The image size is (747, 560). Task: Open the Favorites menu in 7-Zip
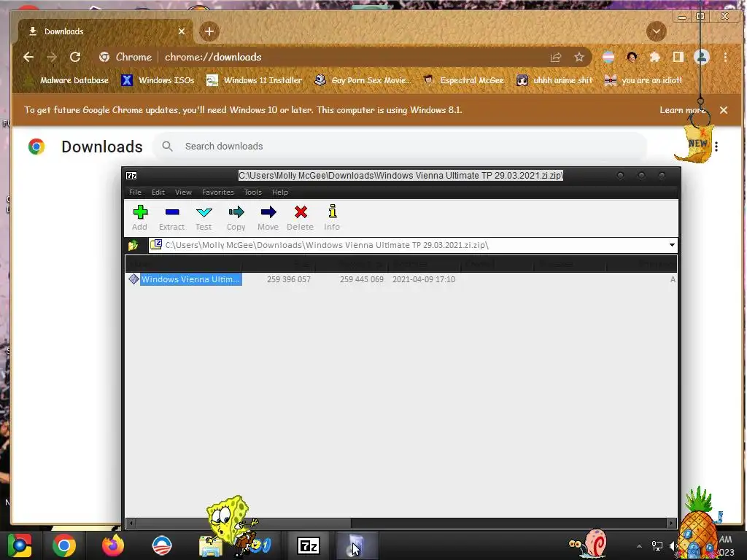(x=217, y=192)
